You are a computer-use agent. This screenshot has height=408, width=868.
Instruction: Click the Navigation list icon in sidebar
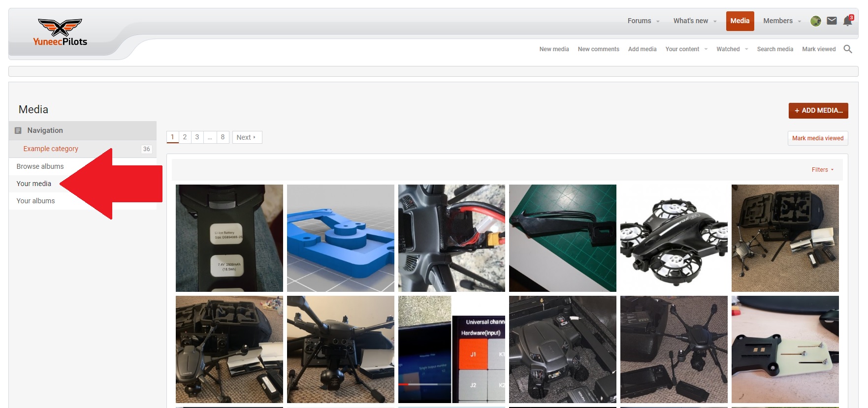click(18, 130)
